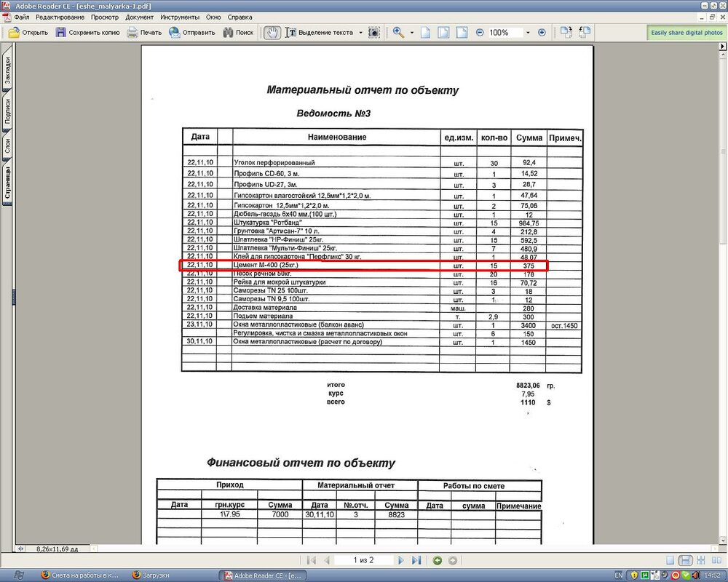Open the Закладки side panel tab
Screen dimensions: 728x582
[x=7, y=70]
